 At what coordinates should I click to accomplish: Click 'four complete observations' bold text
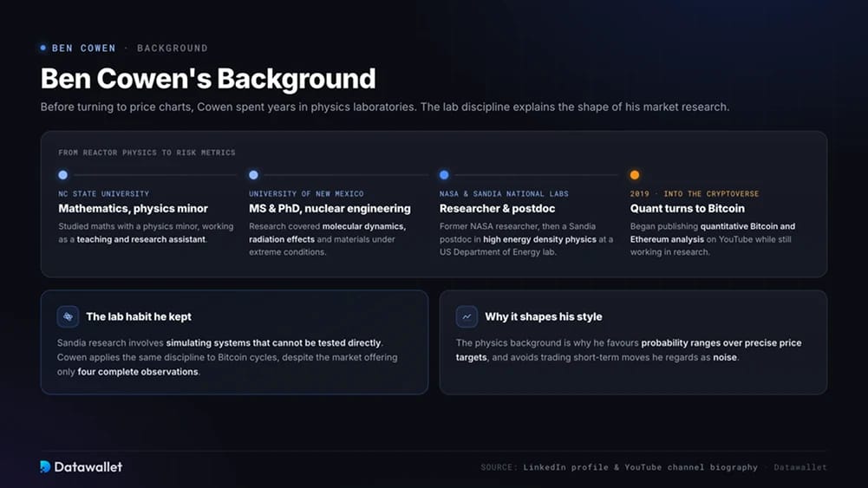click(138, 372)
